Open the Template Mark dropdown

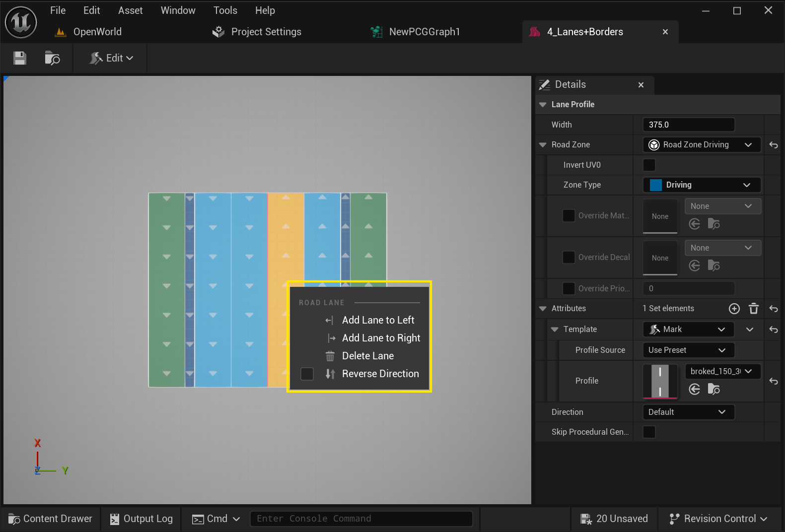coord(688,329)
